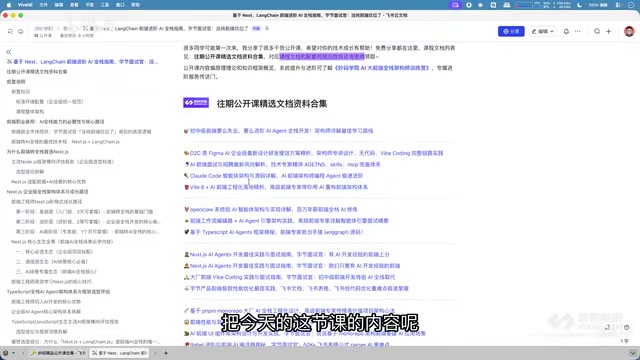Select outline item 选型结论拆解
Image resolution: width=640 pixels, height=360 pixels.
30,171
